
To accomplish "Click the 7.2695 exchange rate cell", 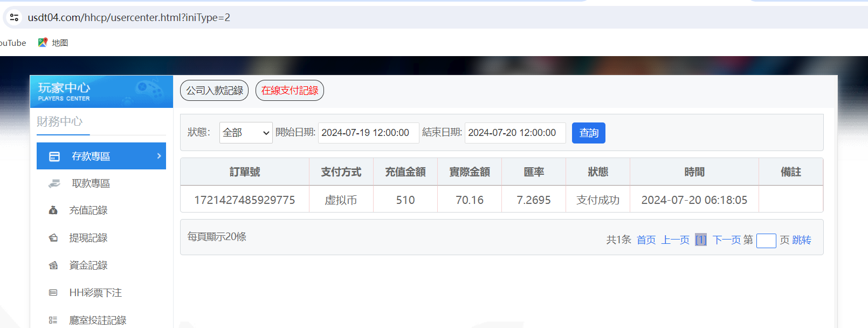I will pyautogui.click(x=534, y=200).
